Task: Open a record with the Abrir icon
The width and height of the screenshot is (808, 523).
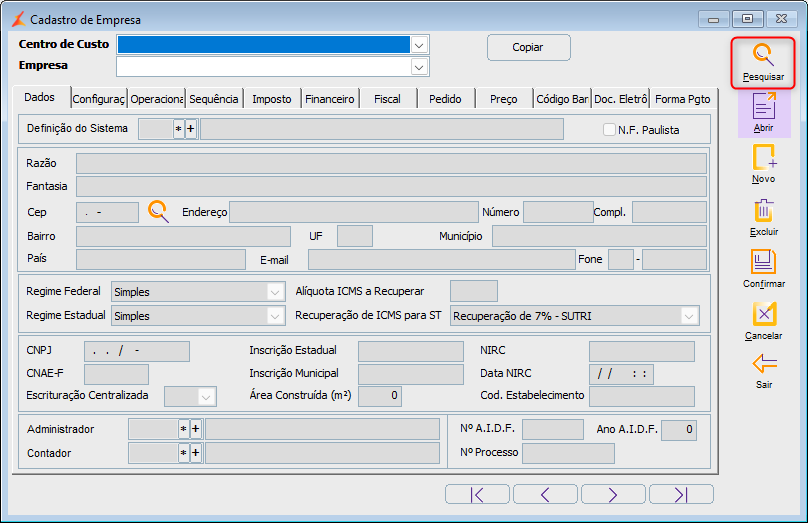Action: tap(764, 105)
